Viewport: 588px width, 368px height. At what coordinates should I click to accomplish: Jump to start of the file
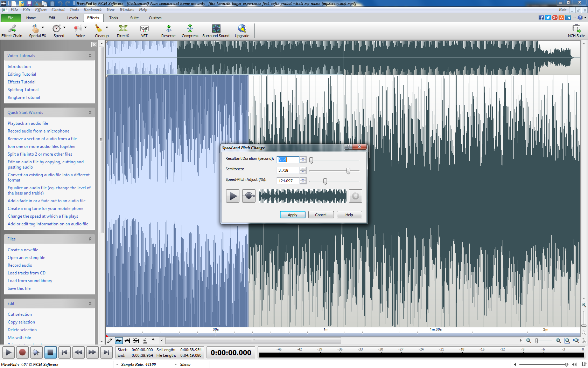[x=64, y=352]
